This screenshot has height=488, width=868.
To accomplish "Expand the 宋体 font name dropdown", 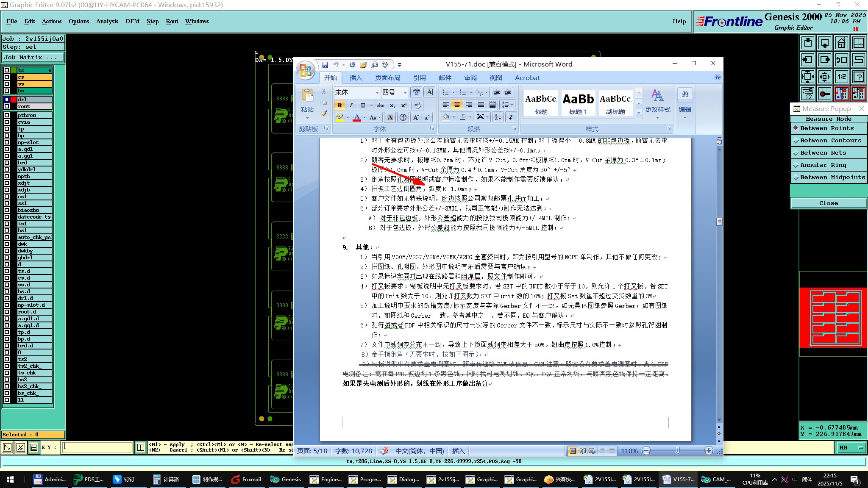I will [377, 92].
